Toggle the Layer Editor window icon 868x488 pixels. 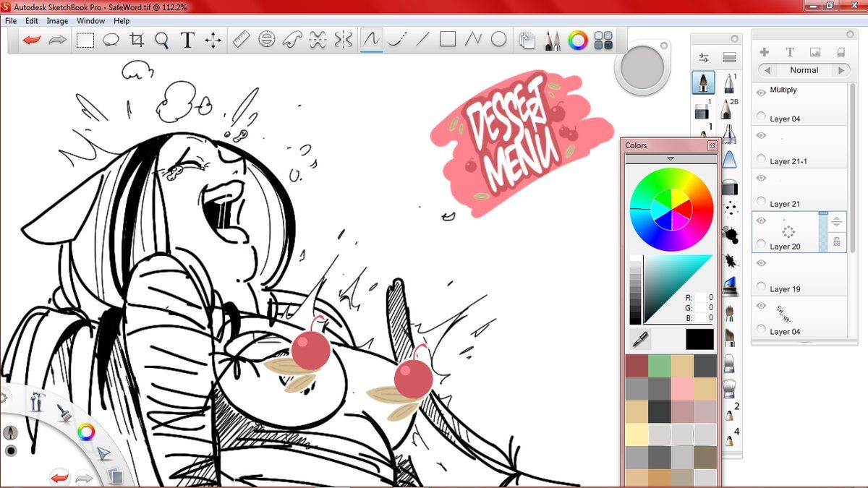pyautogui.click(x=527, y=40)
